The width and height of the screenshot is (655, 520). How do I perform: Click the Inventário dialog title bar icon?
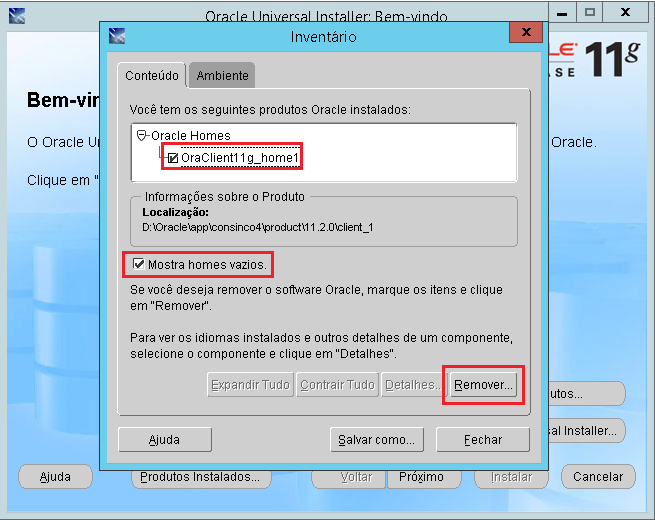(x=117, y=36)
